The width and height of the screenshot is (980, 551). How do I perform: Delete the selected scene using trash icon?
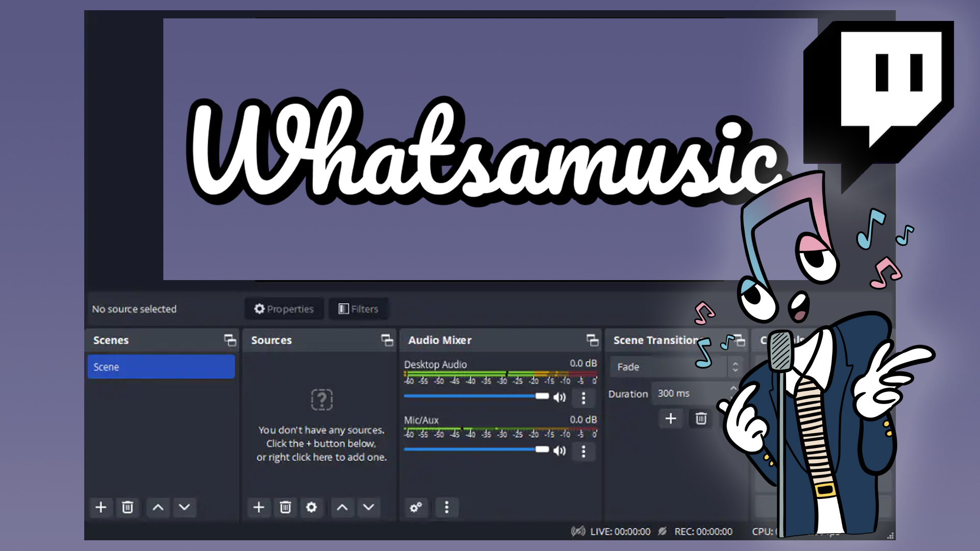[128, 508]
